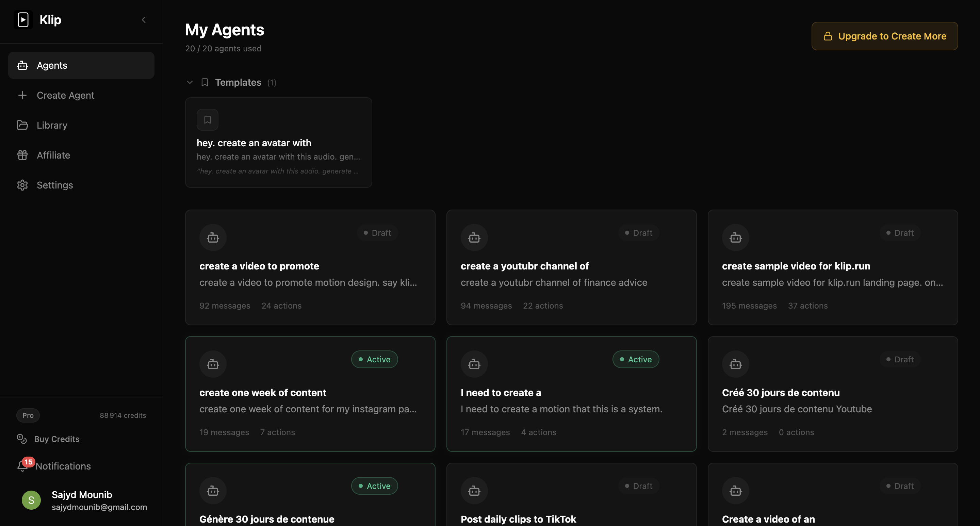Open the Notifications bell with badge 15
980x526 pixels.
23,465
